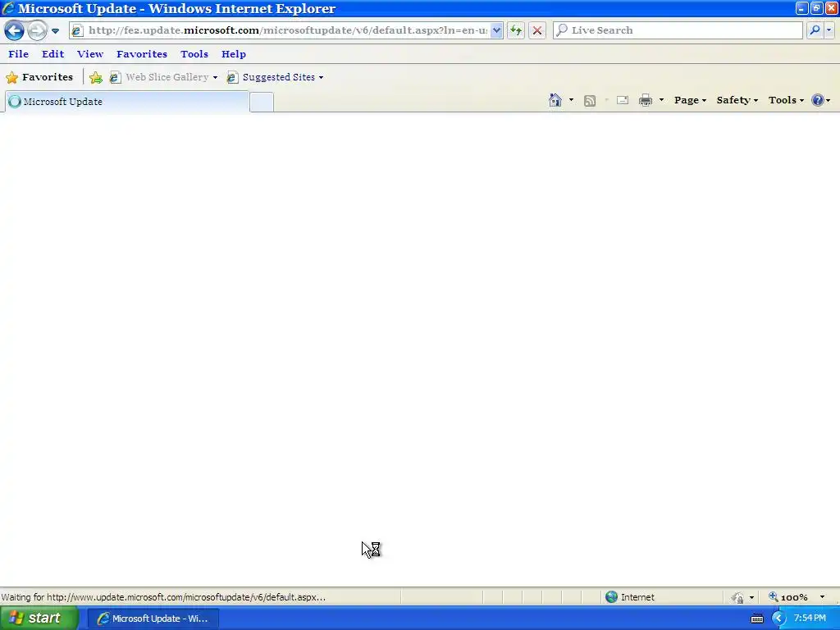Click the Back navigation button
Viewport: 840px width, 630px height.
point(15,30)
